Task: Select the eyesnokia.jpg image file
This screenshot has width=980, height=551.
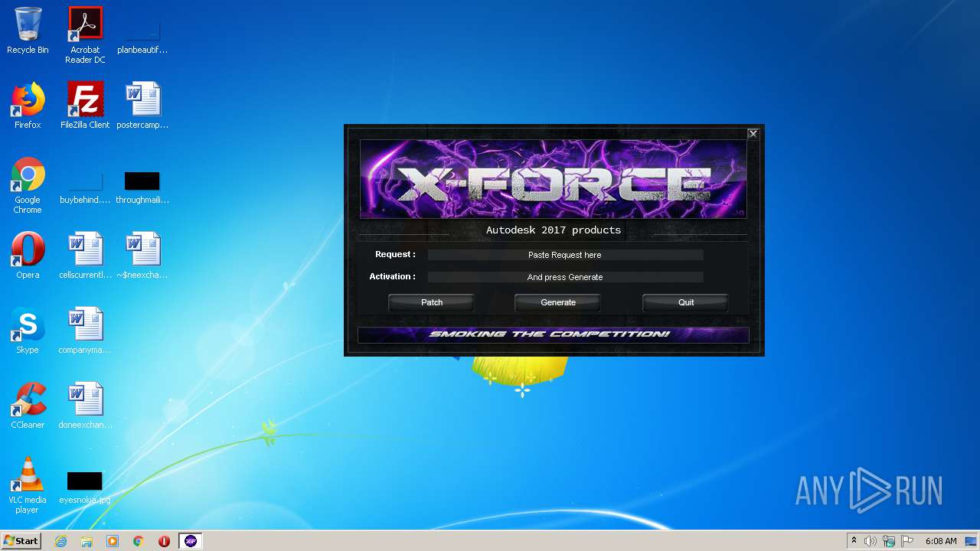Action: (x=85, y=488)
